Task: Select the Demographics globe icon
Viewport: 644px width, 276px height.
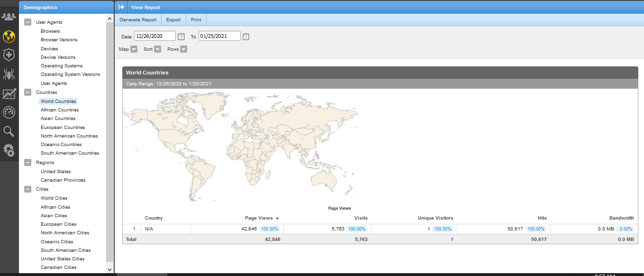Action: 9,37
